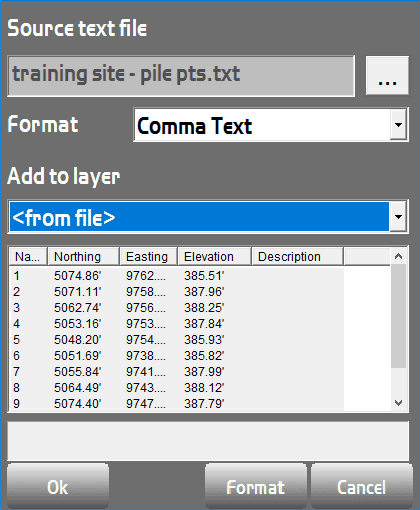The width and height of the screenshot is (420, 510).
Task: Select the <from file> layer field
Action: pos(199,217)
